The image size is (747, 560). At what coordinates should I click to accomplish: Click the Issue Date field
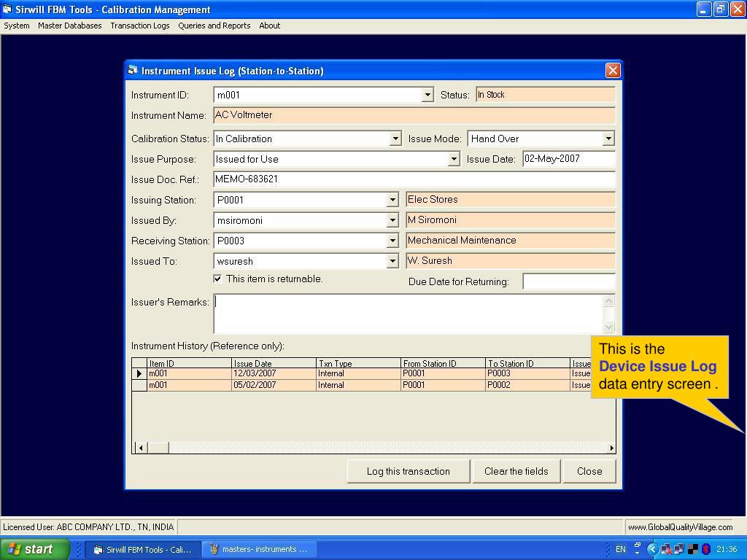(x=569, y=159)
